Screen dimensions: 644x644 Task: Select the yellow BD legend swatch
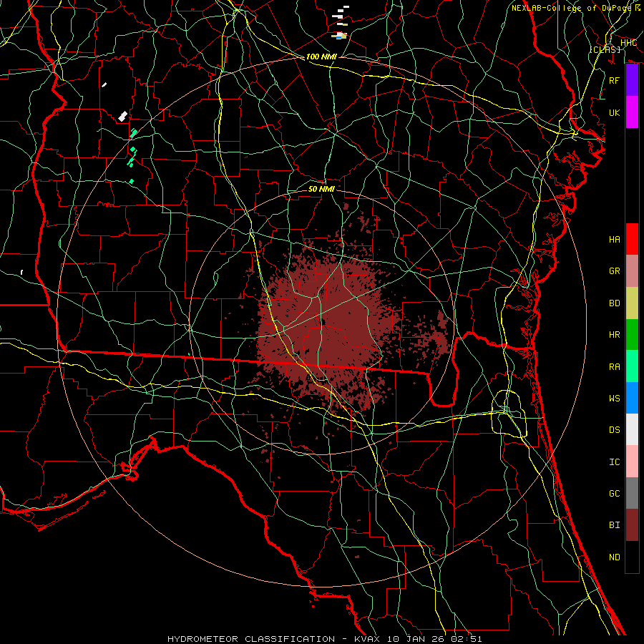point(632,303)
